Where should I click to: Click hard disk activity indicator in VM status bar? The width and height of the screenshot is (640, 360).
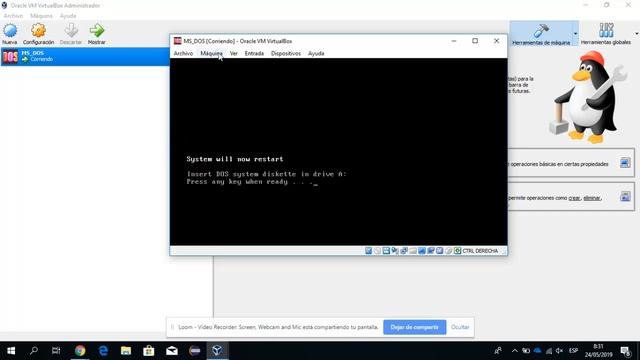tap(369, 251)
